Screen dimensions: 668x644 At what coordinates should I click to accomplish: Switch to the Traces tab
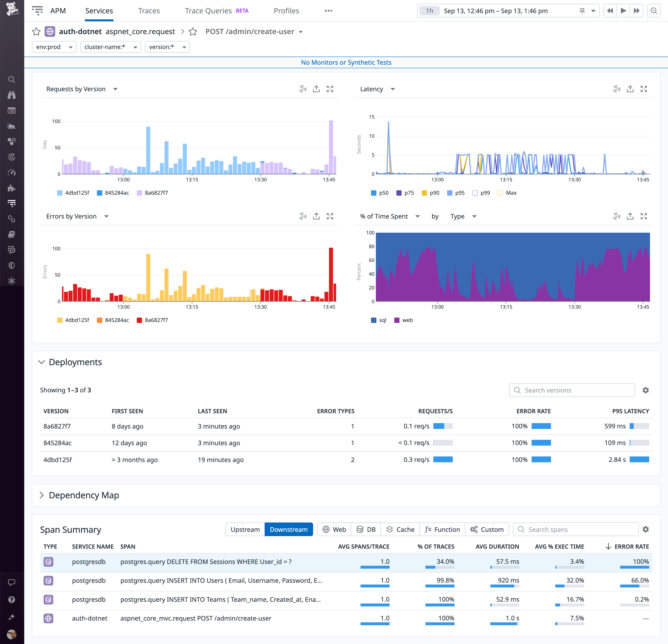point(149,11)
